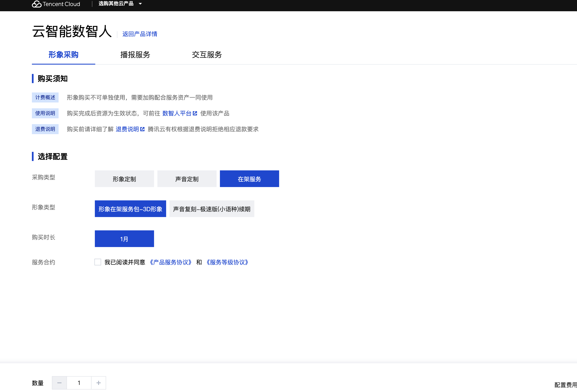Select 声音定制 purchase type

pos(187,179)
